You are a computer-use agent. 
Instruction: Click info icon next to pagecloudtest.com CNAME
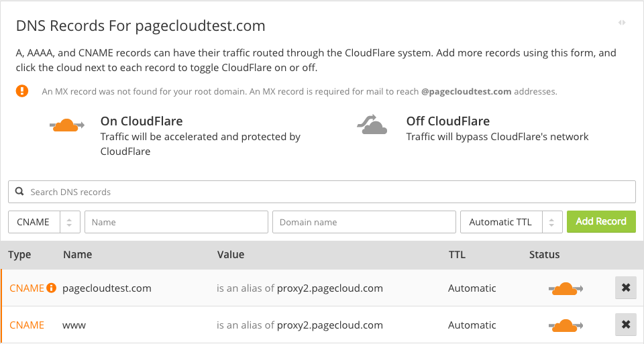(51, 288)
